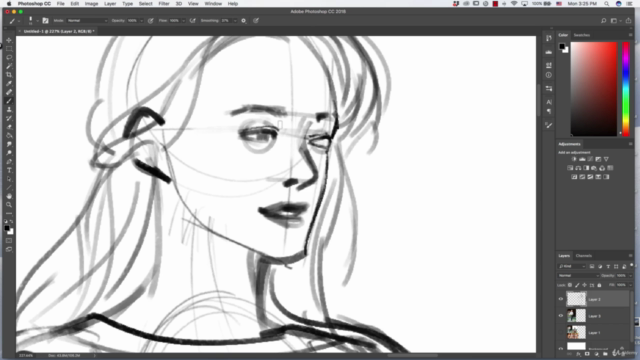Image resolution: width=640 pixels, height=360 pixels.
Task: Select the Crop tool
Action: [x=9, y=75]
